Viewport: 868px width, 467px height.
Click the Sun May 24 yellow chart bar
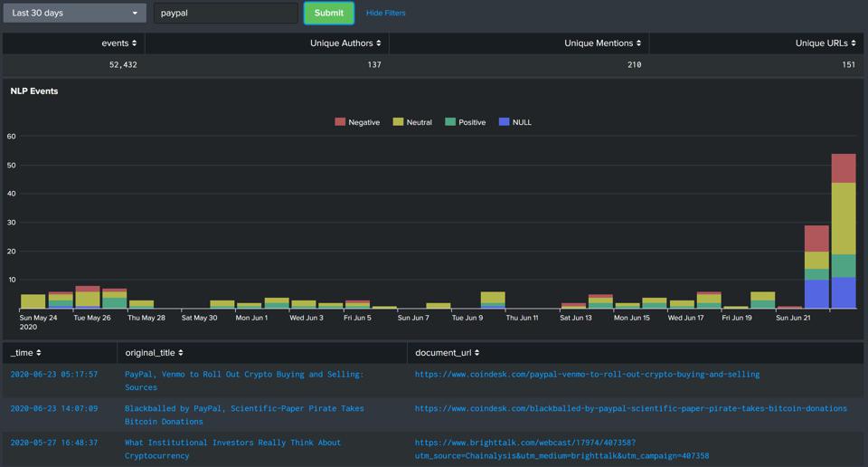tap(33, 301)
